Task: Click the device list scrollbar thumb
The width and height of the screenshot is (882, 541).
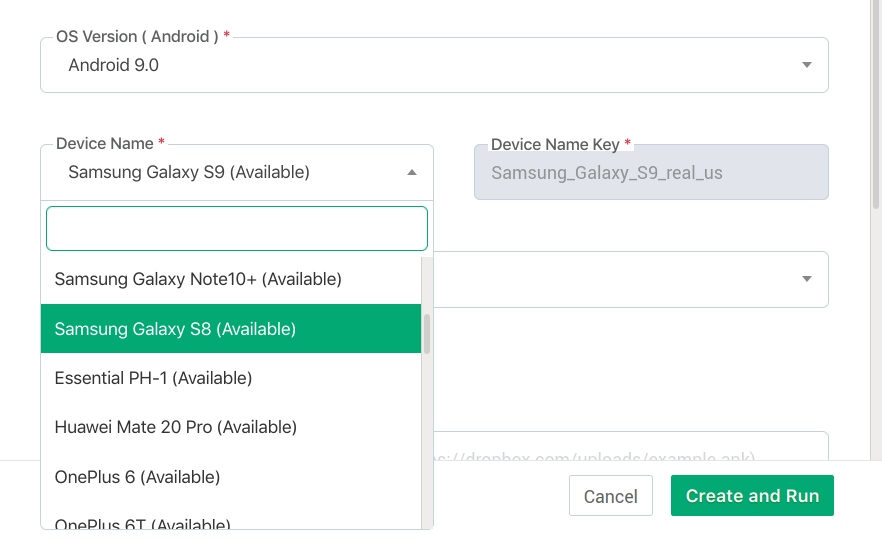Action: [427, 334]
